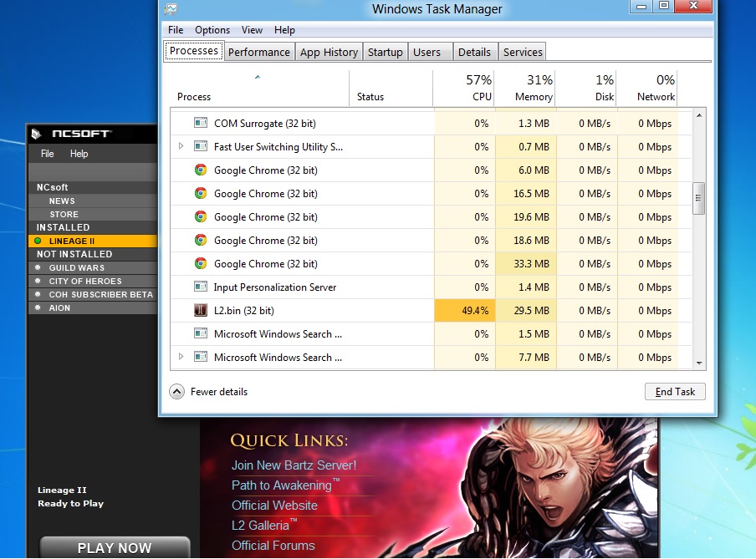The height and width of the screenshot is (559, 756).
Task: Expand the last Microsoft Windows Search group
Action: pyautogui.click(x=181, y=357)
